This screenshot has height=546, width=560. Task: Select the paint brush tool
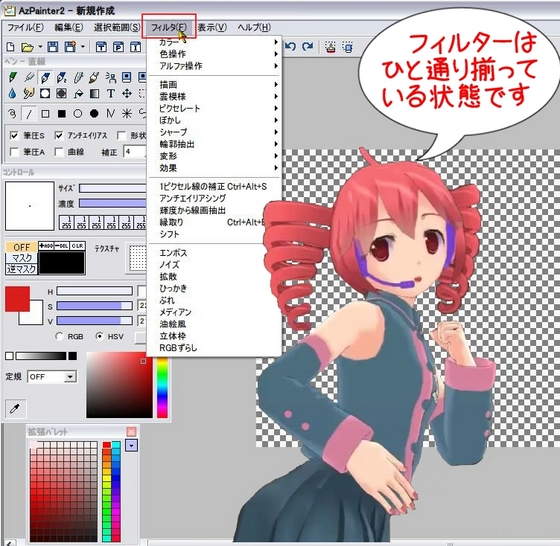(94, 77)
